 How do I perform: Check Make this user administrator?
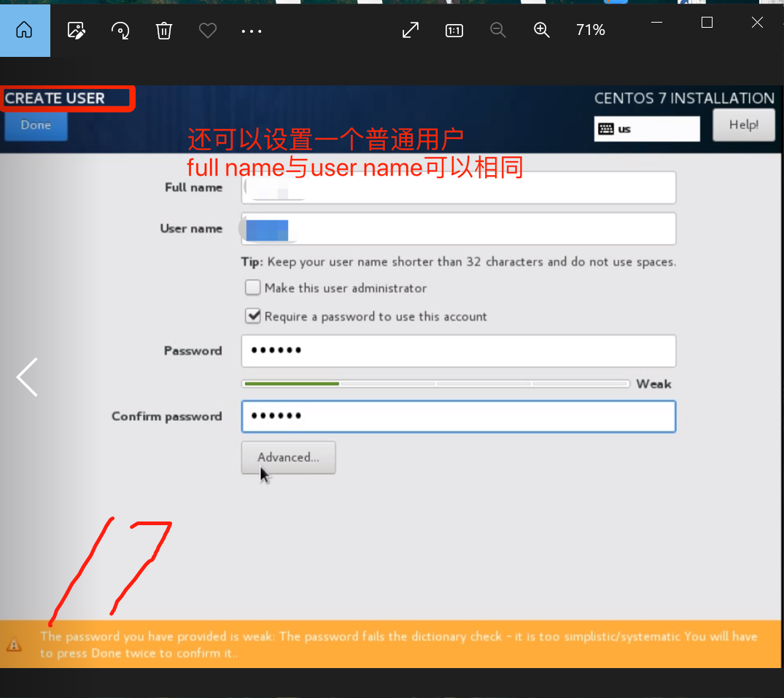pyautogui.click(x=252, y=288)
